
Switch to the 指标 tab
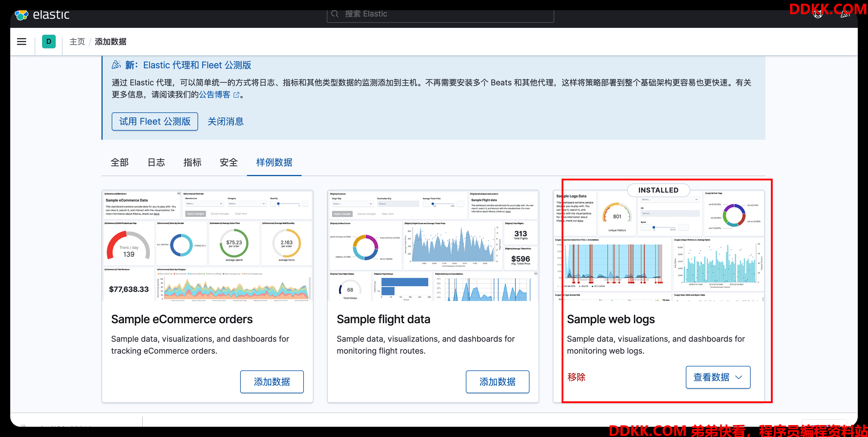click(x=192, y=162)
